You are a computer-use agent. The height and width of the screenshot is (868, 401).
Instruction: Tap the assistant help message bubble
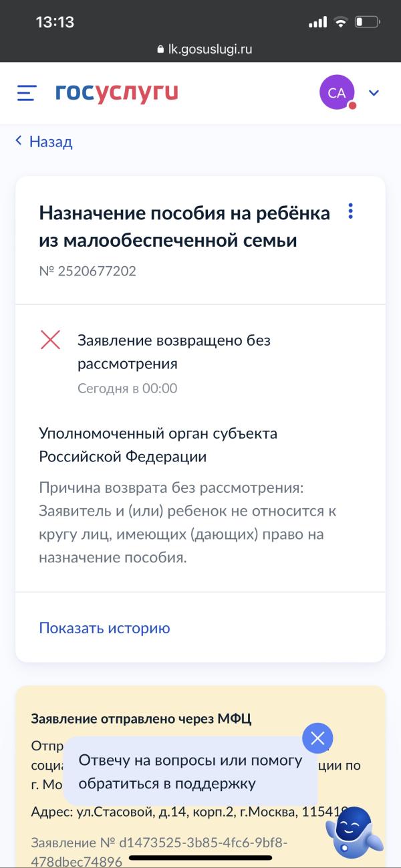click(x=190, y=772)
